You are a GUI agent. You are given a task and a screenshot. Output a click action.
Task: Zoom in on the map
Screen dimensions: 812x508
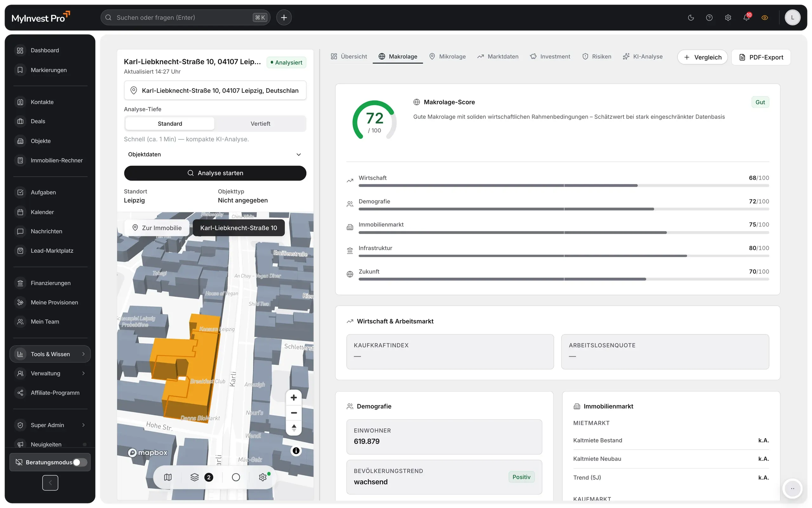pyautogui.click(x=294, y=398)
